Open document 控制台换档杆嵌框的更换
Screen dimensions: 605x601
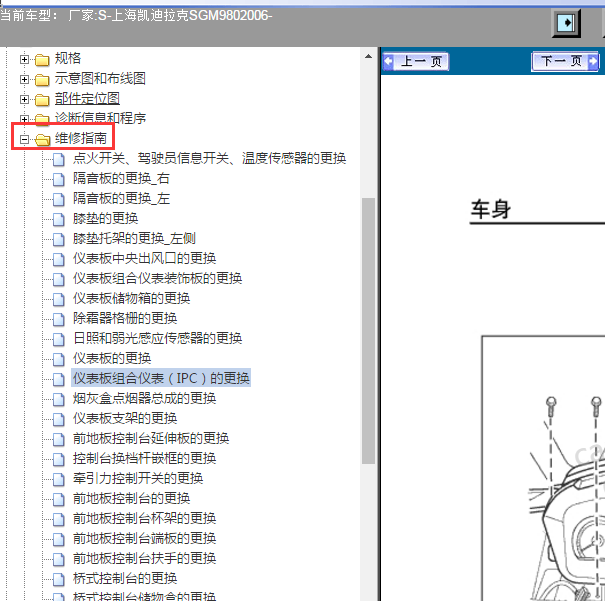coord(144,459)
